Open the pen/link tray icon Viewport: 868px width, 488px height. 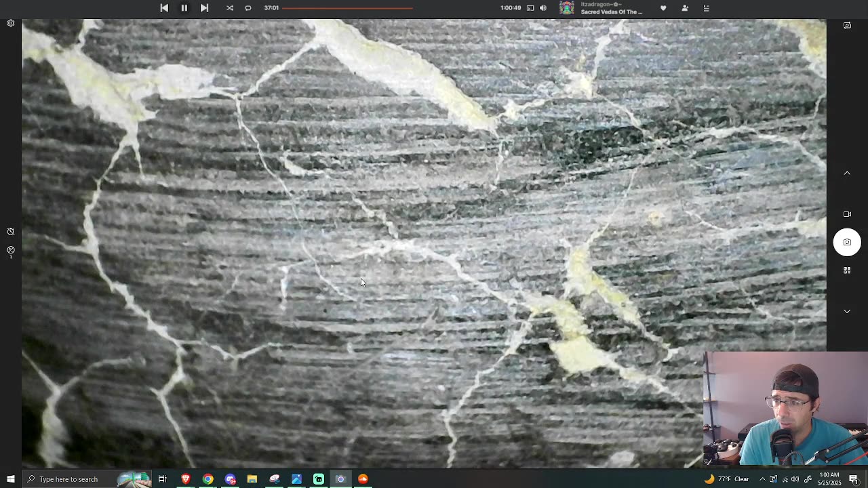(808, 479)
